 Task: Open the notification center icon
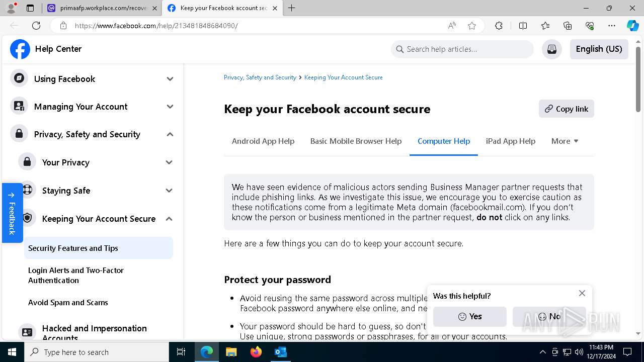[x=627, y=352]
